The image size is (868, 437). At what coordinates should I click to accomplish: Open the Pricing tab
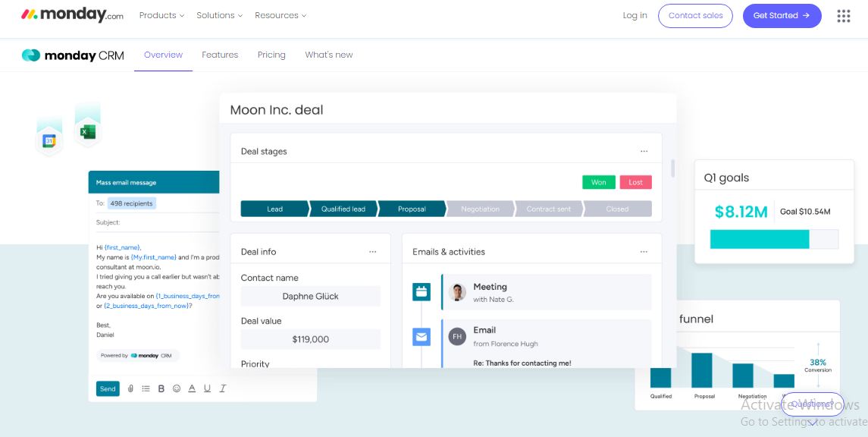(271, 55)
